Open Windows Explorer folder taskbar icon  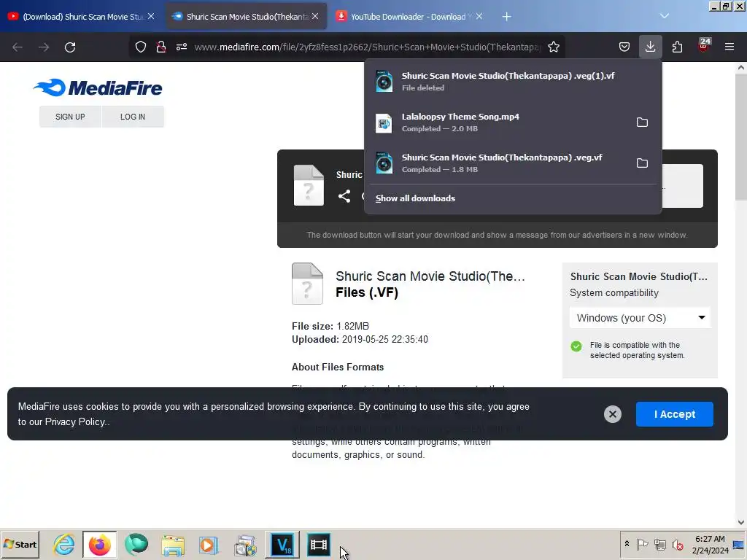(x=172, y=544)
